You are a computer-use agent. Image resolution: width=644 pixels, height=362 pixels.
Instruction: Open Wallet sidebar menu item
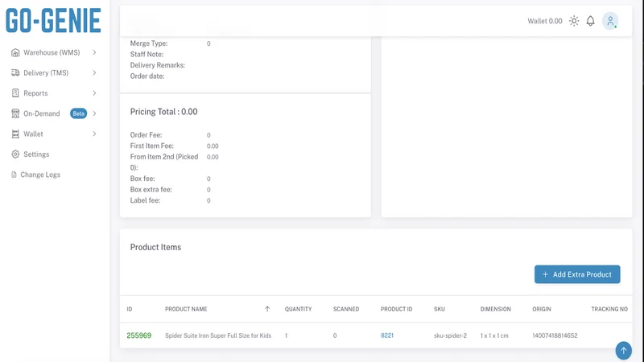tap(33, 134)
